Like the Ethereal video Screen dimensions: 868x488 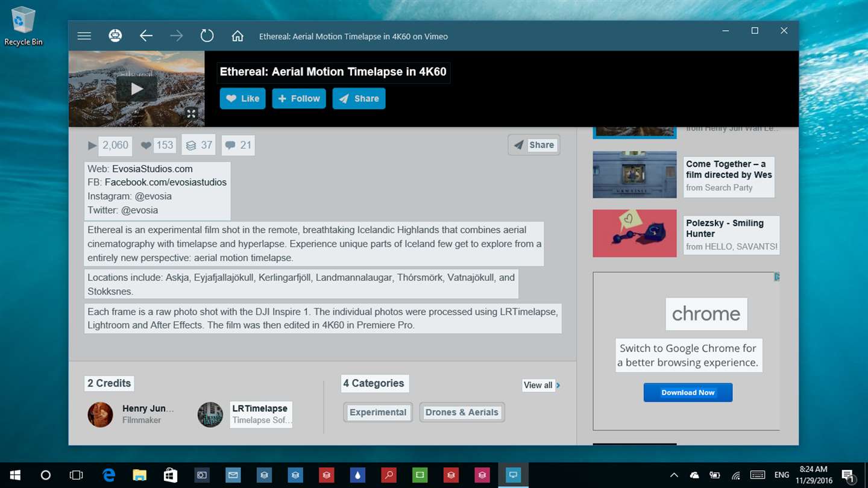click(x=243, y=99)
